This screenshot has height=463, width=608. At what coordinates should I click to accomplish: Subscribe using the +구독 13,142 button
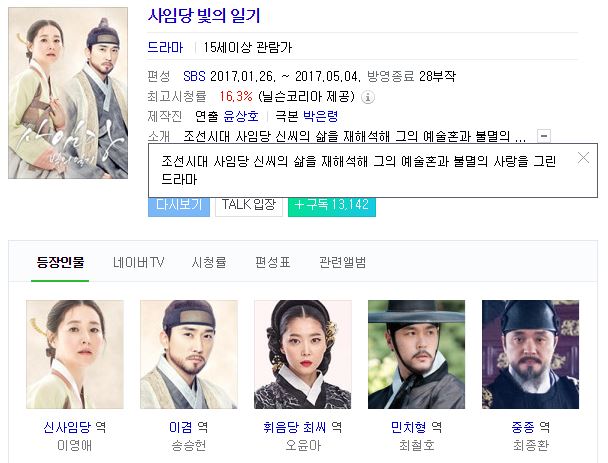click(x=332, y=207)
